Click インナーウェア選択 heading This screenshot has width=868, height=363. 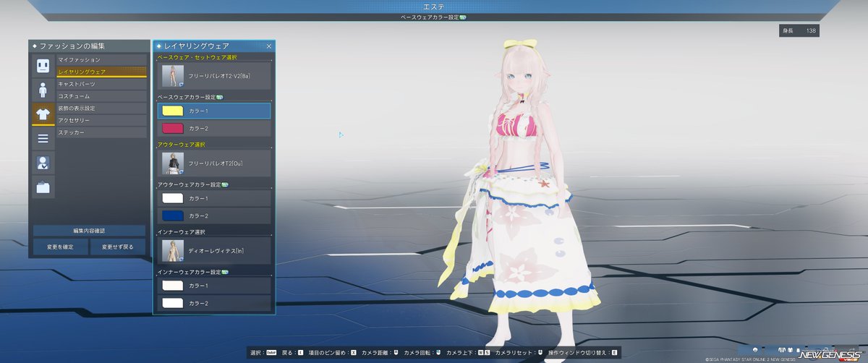(x=181, y=232)
